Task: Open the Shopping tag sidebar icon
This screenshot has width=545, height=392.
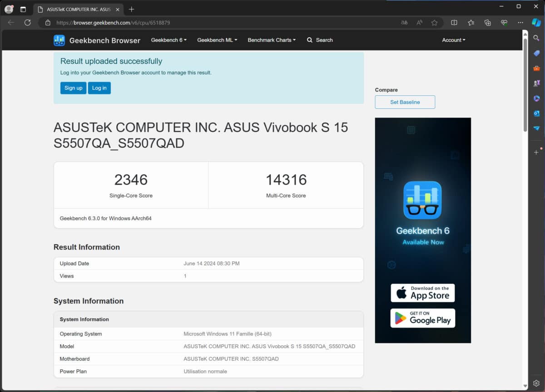Action: [x=536, y=54]
